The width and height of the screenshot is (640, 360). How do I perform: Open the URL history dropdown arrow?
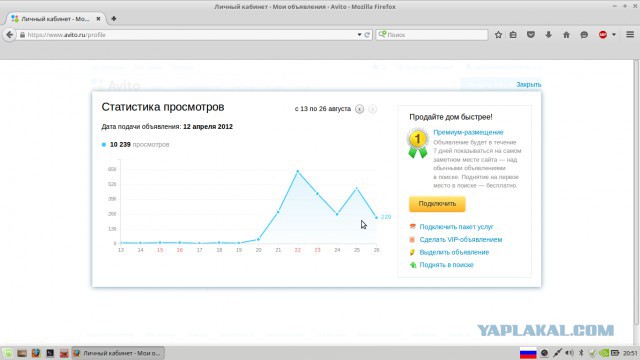tap(359, 35)
